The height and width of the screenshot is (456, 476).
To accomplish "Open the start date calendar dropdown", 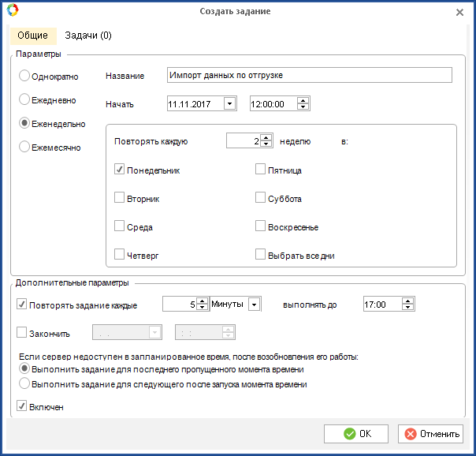I will 229,103.
